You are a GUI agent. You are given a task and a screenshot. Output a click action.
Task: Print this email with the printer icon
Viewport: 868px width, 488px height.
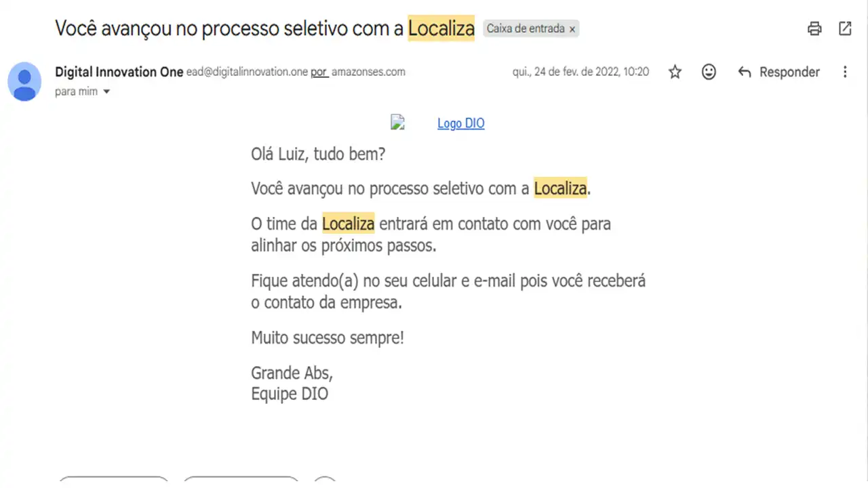(x=814, y=28)
